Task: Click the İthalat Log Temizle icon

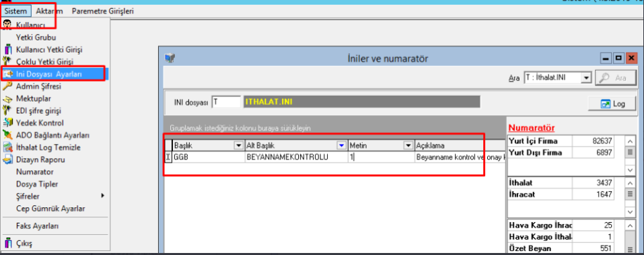Action: 7,147
